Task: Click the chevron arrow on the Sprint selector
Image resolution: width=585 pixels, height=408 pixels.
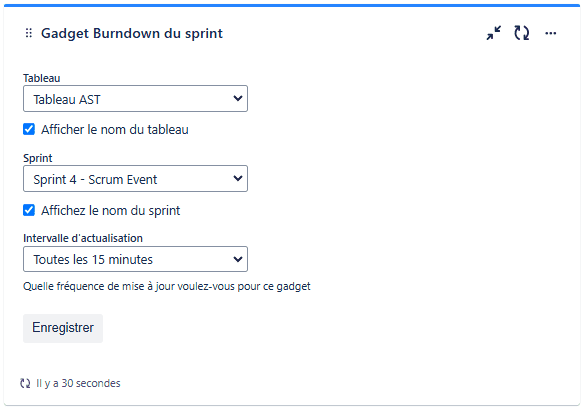Action: [x=238, y=178]
